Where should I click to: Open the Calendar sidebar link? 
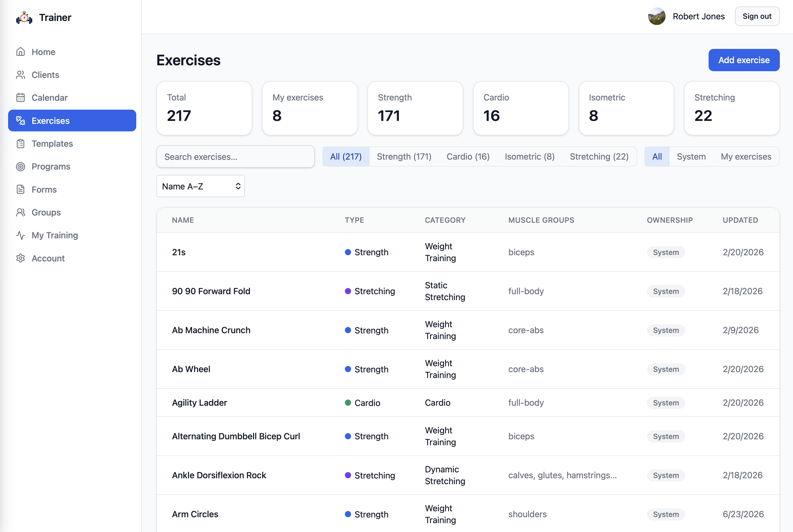(72, 97)
